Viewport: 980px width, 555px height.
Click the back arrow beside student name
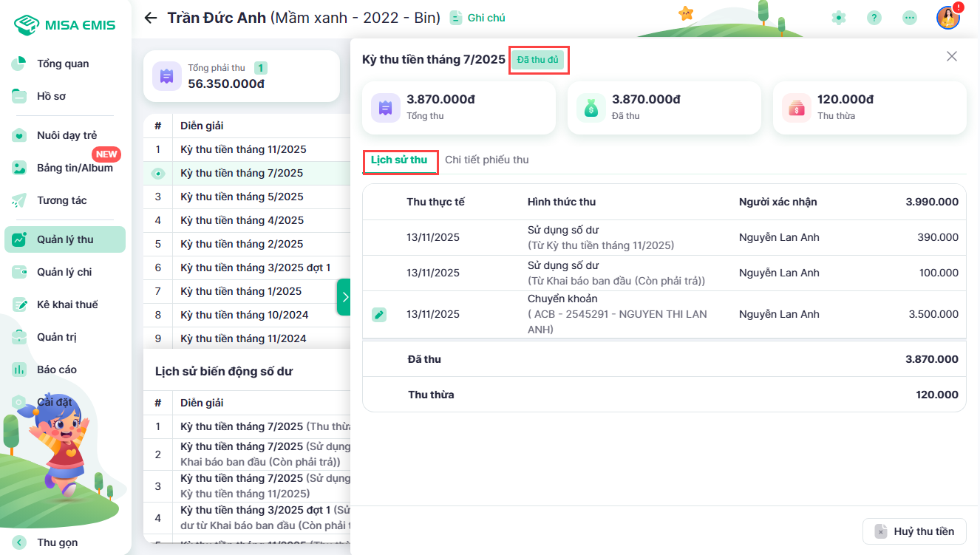pyautogui.click(x=151, y=18)
